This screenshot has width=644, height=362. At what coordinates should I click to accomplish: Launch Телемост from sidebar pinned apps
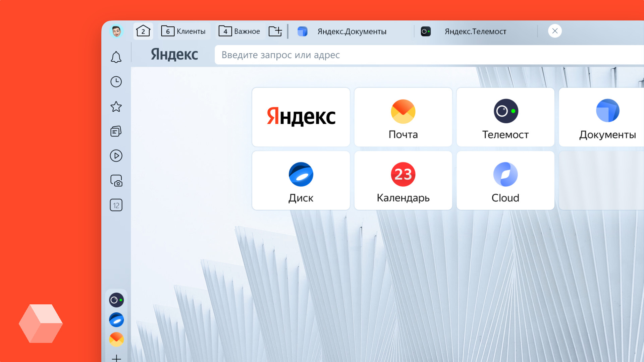point(116,300)
